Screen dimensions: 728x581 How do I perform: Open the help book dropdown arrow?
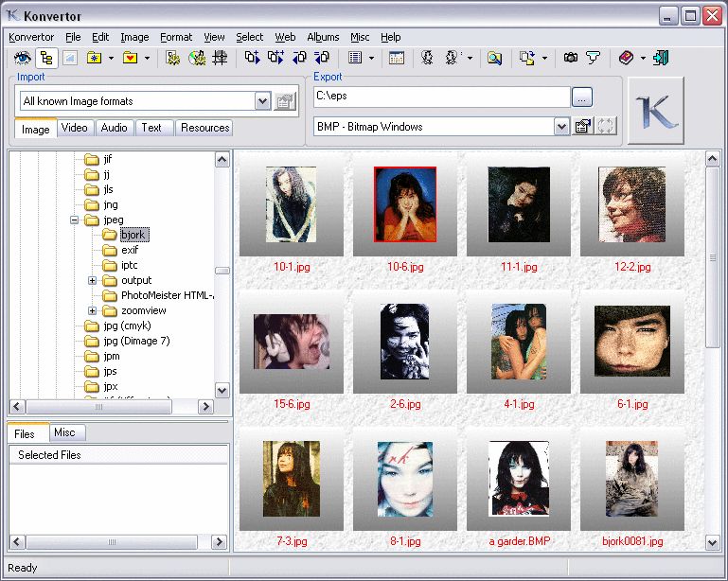tap(643, 59)
